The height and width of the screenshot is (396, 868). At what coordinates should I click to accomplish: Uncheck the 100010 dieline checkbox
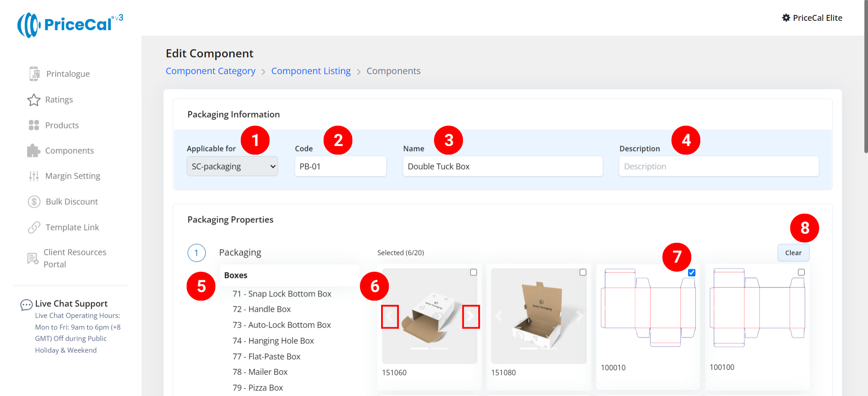tap(691, 273)
